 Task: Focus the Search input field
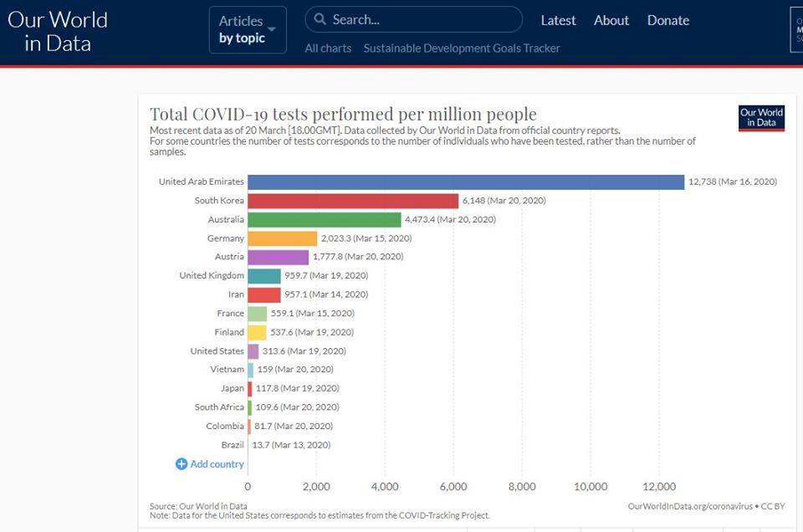(x=414, y=19)
